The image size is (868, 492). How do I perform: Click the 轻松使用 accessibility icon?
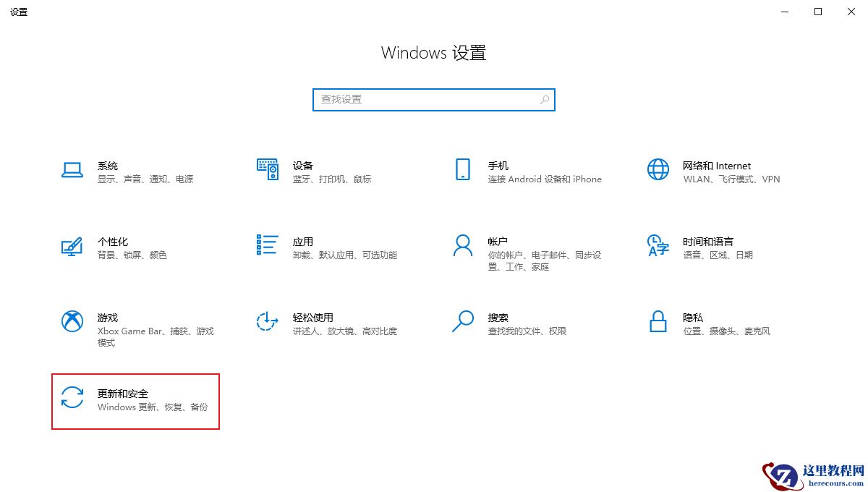[x=267, y=323]
